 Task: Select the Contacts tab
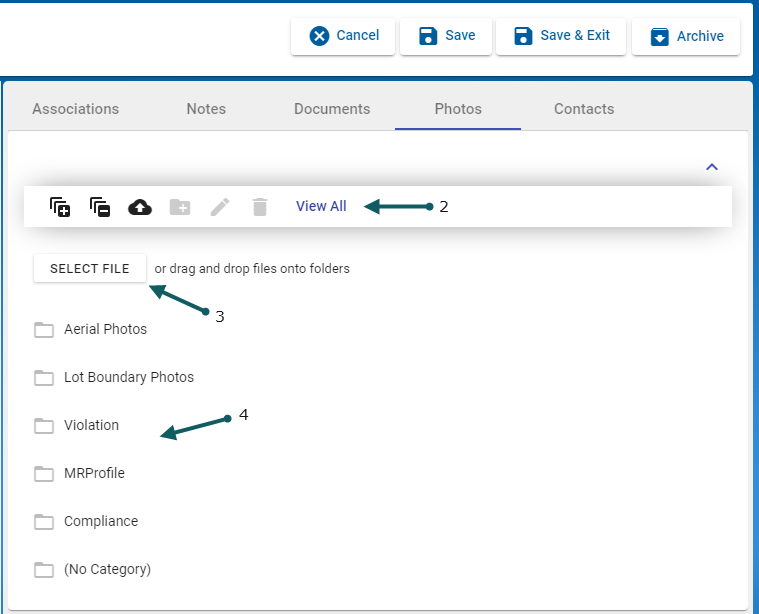tap(584, 109)
